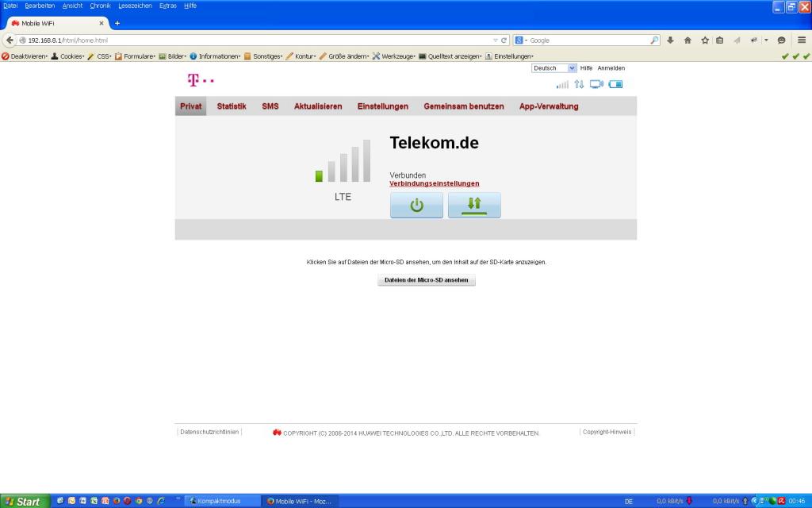Viewport: 812px width, 508px height.
Task: Click the Huawei logo in footer
Action: pyautogui.click(x=277, y=433)
